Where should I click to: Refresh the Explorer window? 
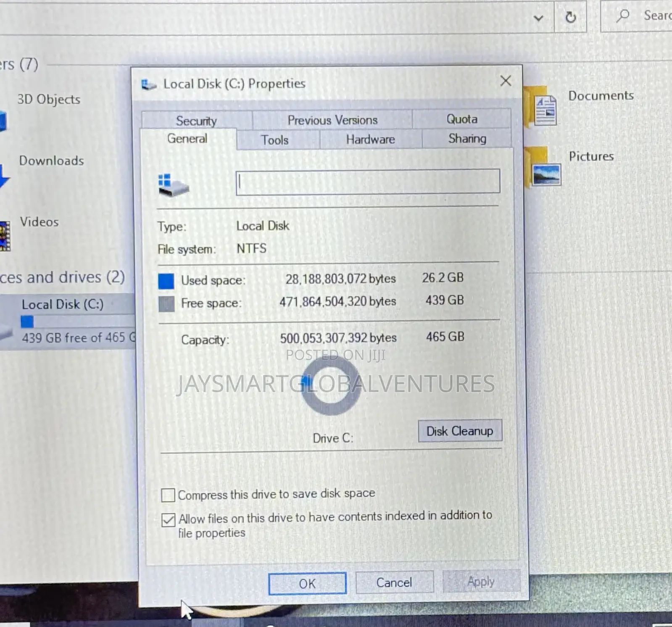570,17
